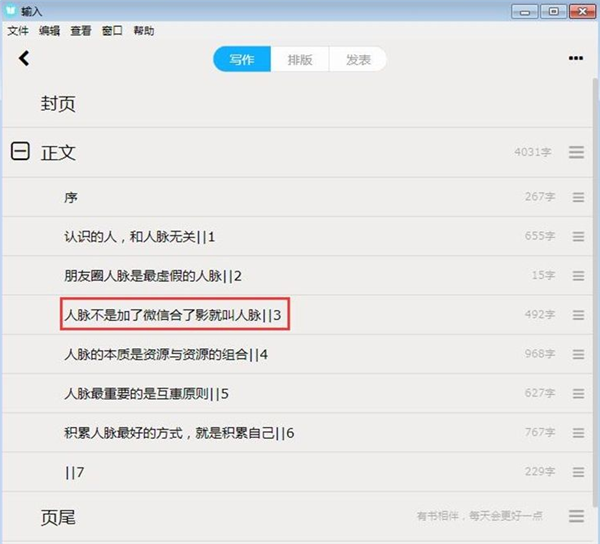
Task: Open chapter 人脉最重要的是互惠原则||5
Action: tap(146, 394)
